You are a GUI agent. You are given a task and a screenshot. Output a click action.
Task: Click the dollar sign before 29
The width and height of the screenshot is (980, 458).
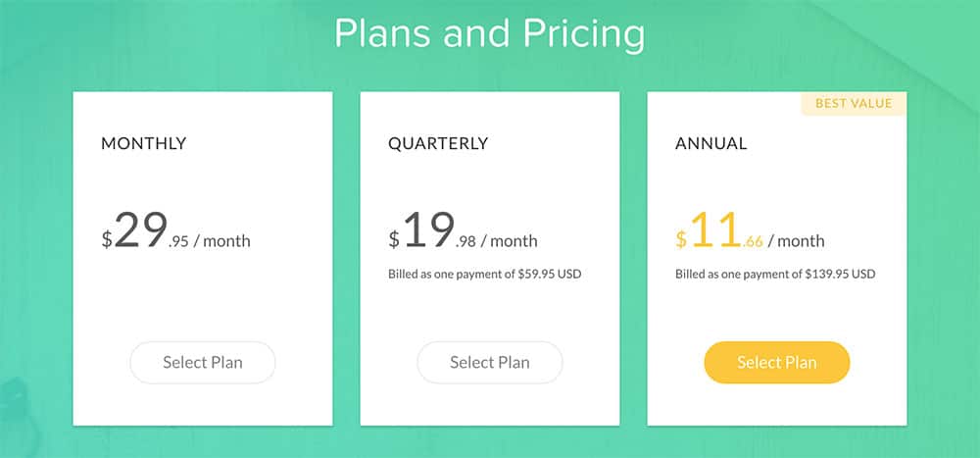coord(107,240)
